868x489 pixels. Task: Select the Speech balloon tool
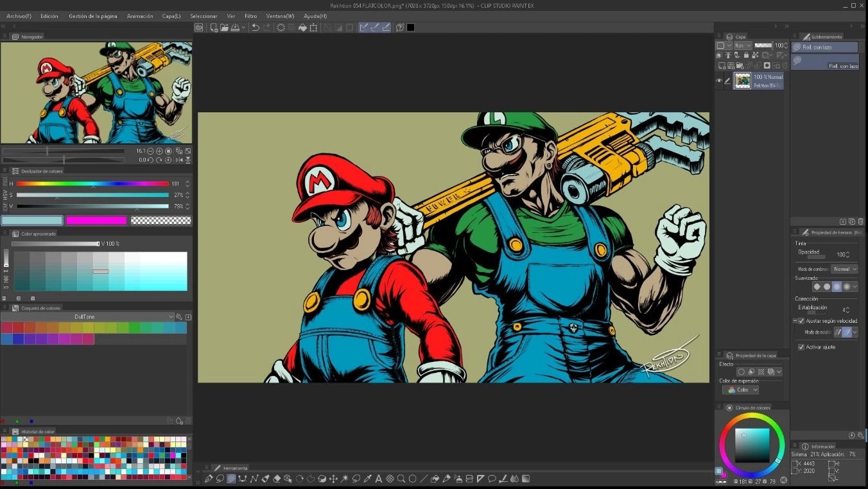pos(492,479)
